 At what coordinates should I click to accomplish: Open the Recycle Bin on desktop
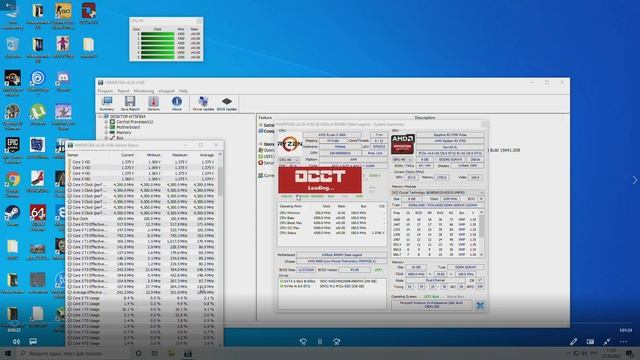pos(12,48)
